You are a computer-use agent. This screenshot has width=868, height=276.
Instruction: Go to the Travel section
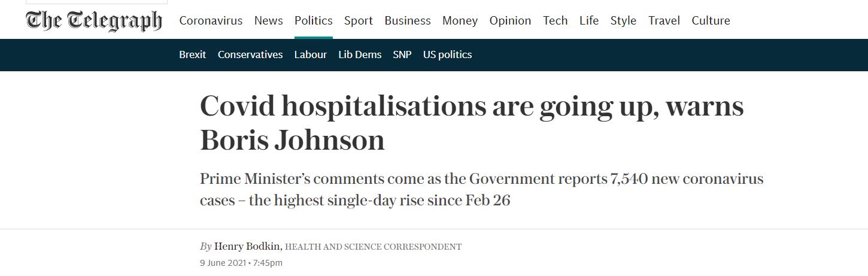[x=664, y=20]
